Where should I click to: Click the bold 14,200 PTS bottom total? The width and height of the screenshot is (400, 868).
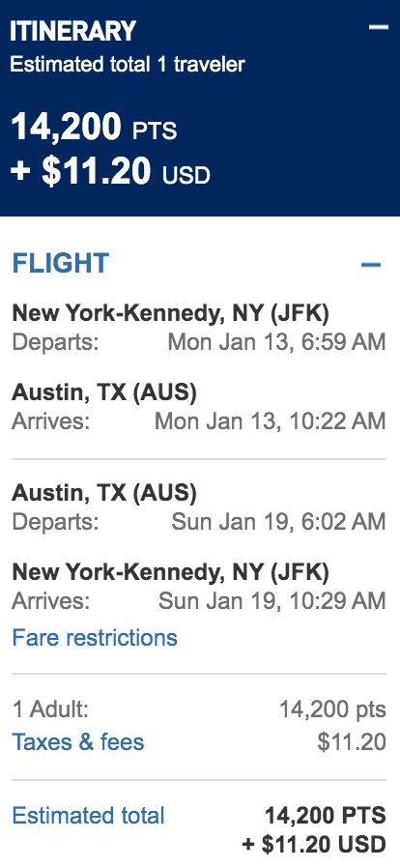326,816
